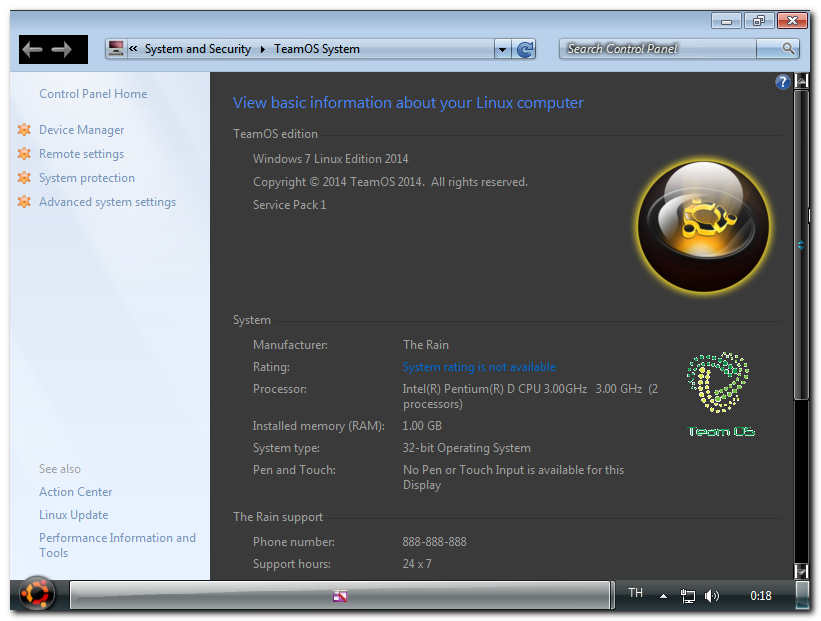The width and height of the screenshot is (821, 621).
Task: Refresh the TeamOS System page
Action: [x=525, y=50]
